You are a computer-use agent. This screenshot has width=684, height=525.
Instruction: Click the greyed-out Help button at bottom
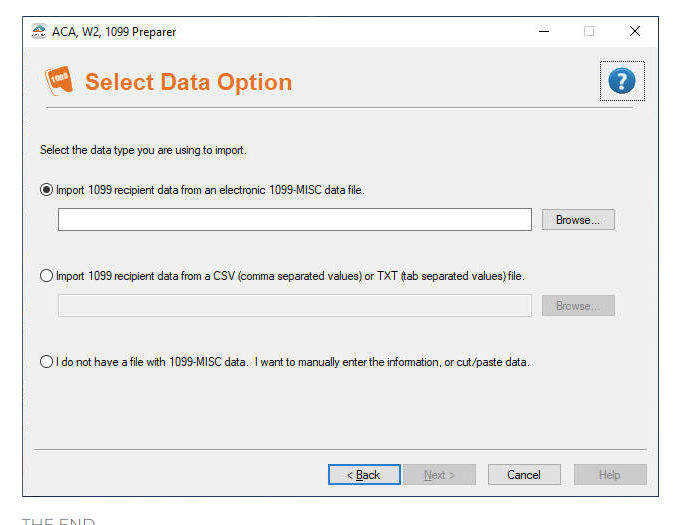click(x=610, y=475)
